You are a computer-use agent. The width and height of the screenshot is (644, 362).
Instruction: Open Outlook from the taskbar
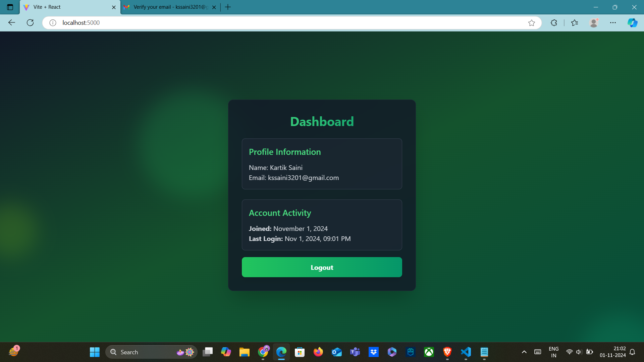point(337,352)
